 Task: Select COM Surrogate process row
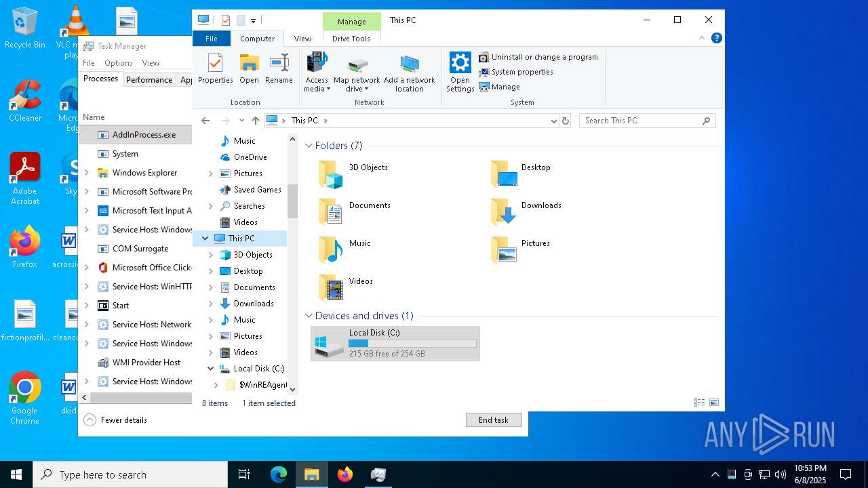point(136,249)
